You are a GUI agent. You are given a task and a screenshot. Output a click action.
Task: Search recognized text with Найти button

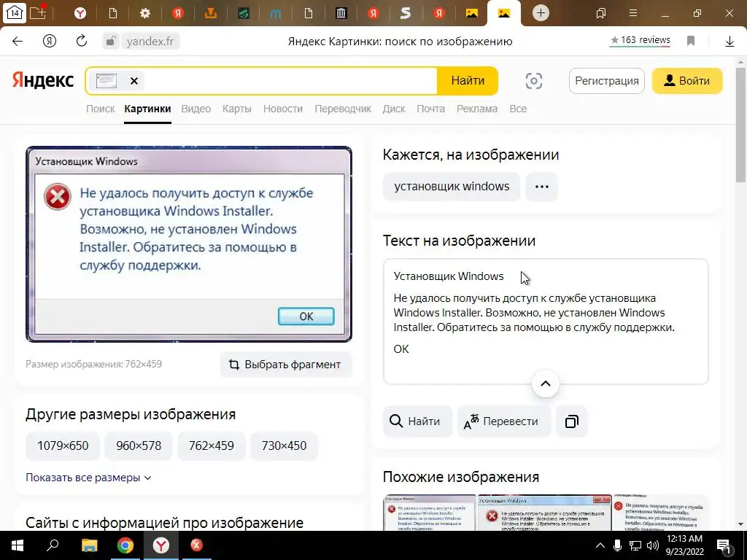point(417,421)
